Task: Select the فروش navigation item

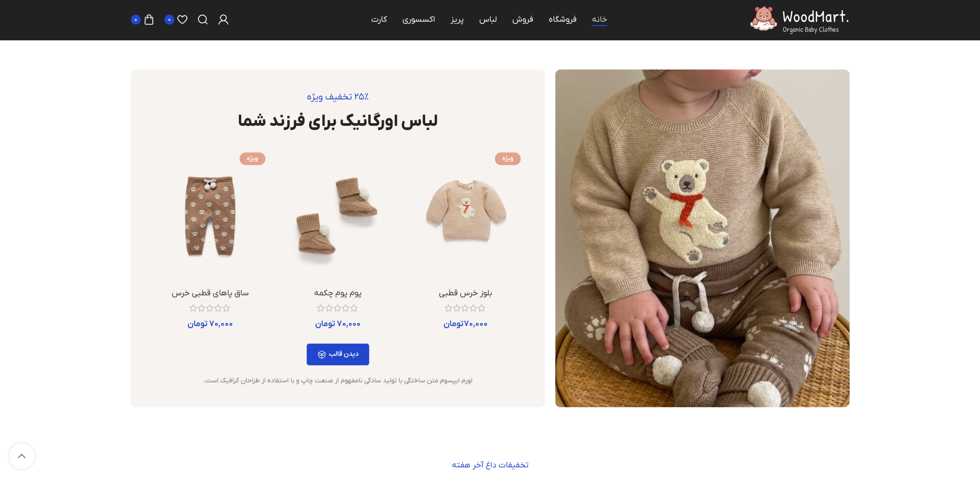Action: 523,19
